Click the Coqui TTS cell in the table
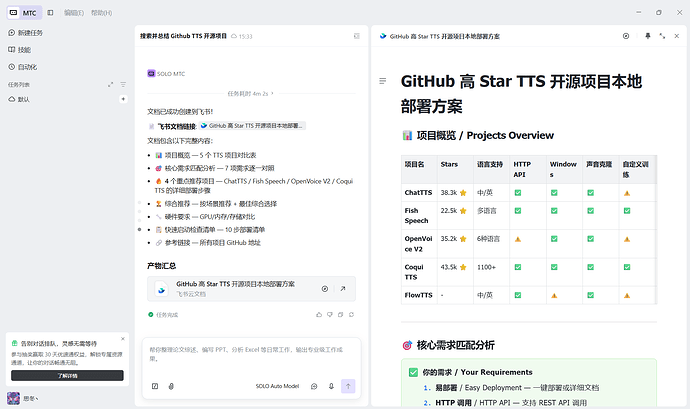Screen dimensions: 690x409 click(x=418, y=272)
